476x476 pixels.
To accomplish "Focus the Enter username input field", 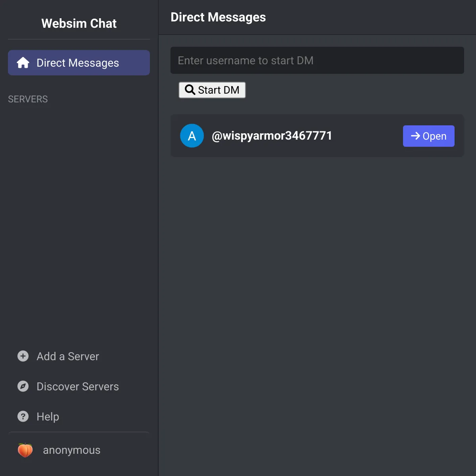I will click(x=317, y=60).
